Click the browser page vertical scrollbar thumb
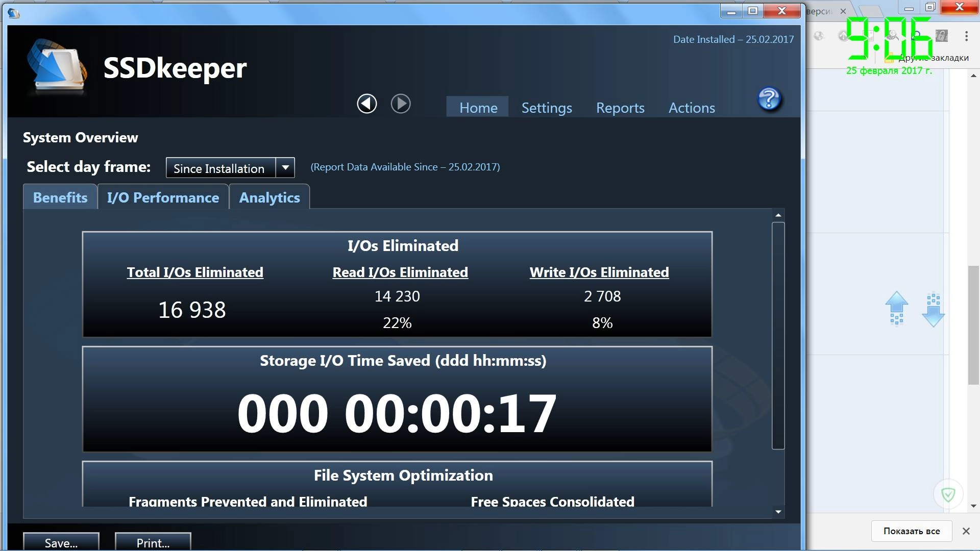Image resolution: width=980 pixels, height=551 pixels. point(973,325)
